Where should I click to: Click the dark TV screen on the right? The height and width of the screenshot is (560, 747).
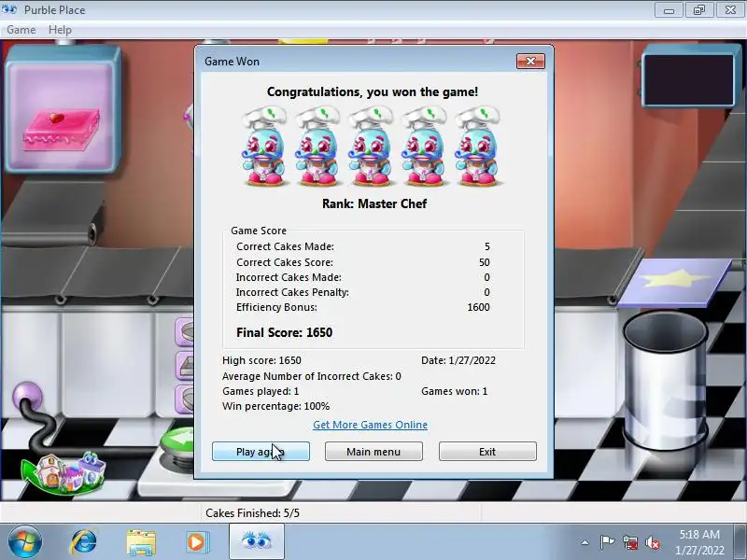(689, 79)
